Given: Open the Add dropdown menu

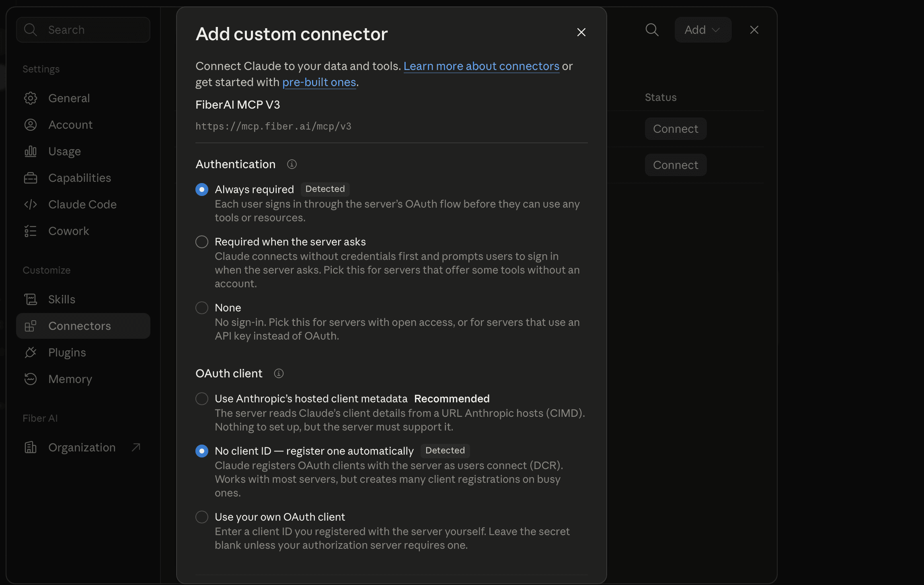Looking at the screenshot, I should [703, 30].
